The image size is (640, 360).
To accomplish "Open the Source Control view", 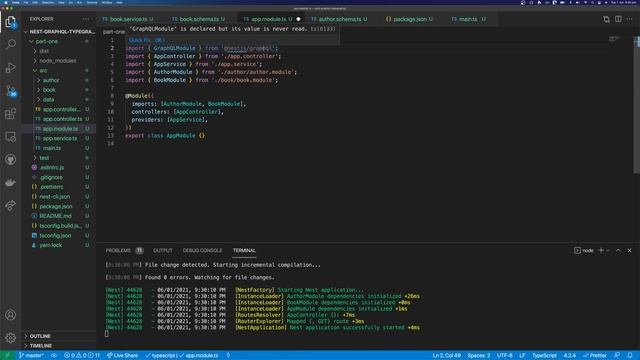I will click(x=11, y=91).
